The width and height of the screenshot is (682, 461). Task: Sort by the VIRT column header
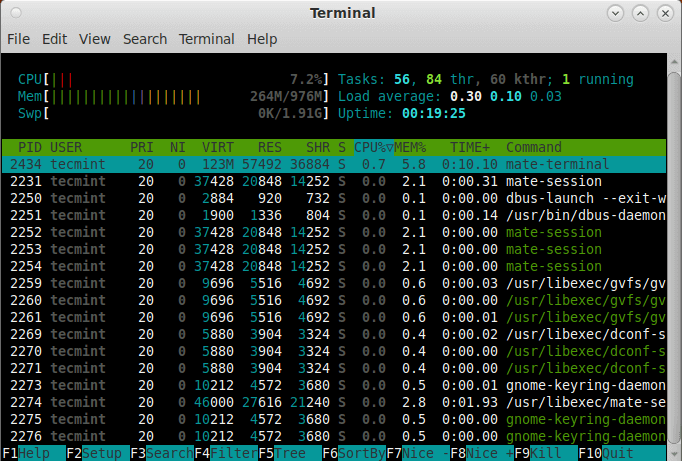tap(217, 147)
